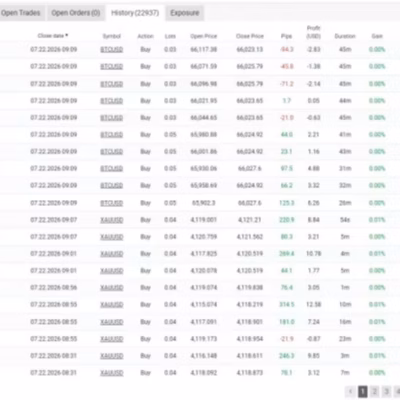Open XAUUSD link in the 4,116.148 row
The width and height of the screenshot is (400, 400).
coord(112,356)
